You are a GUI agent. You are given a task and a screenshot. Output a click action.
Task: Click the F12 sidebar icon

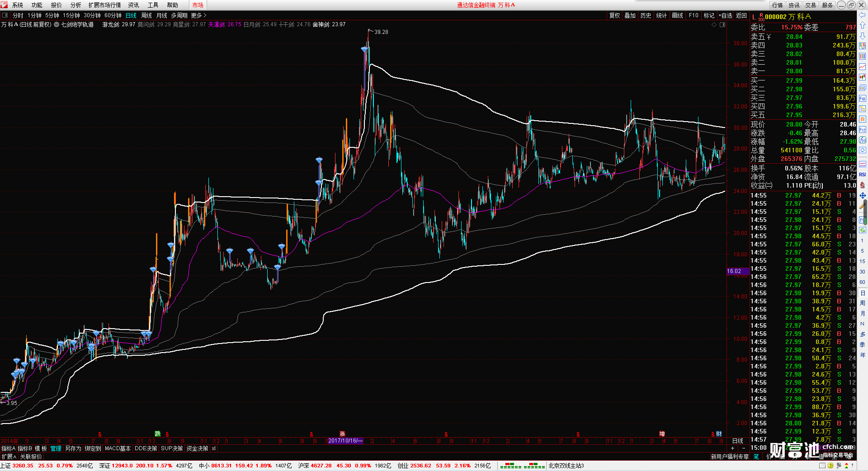pyautogui.click(x=862, y=129)
